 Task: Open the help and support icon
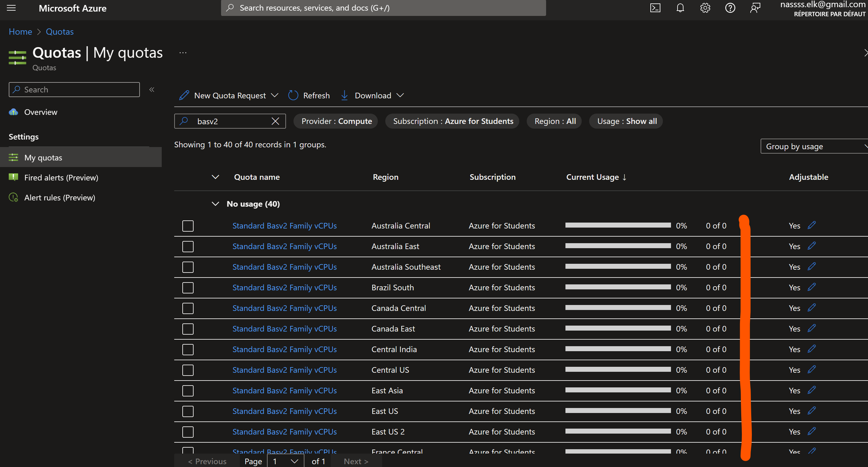pos(730,8)
